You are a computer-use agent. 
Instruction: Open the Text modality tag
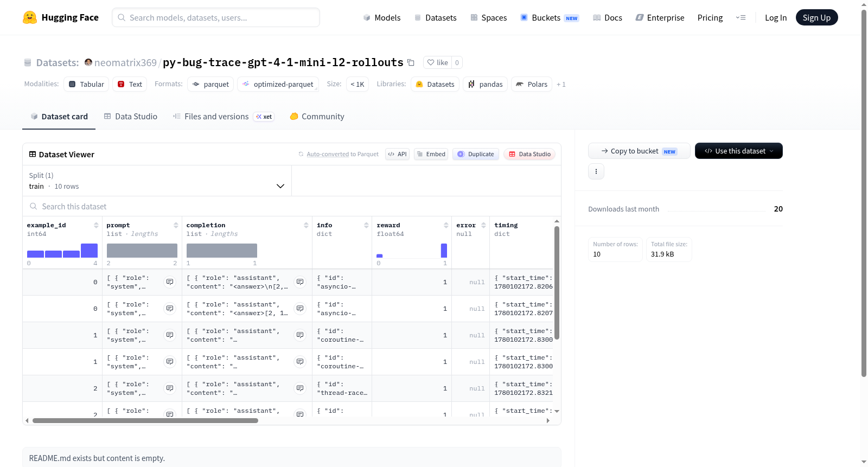[130, 84]
